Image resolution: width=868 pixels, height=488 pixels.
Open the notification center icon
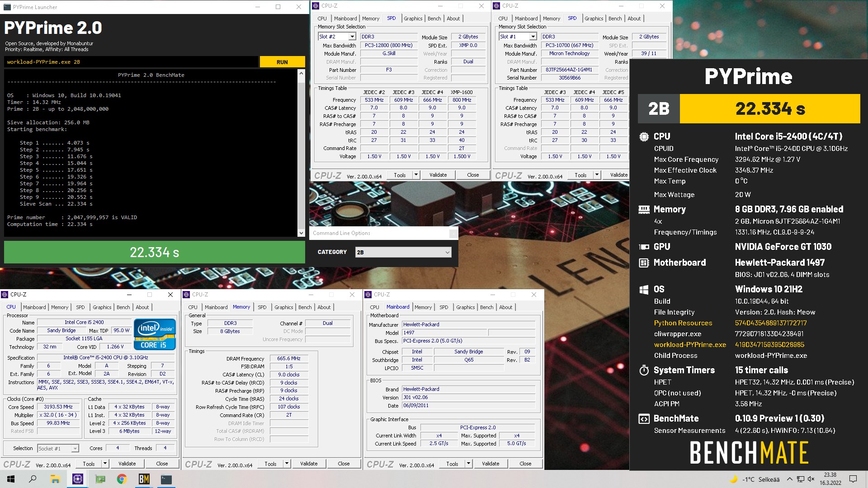pyautogui.click(x=853, y=479)
